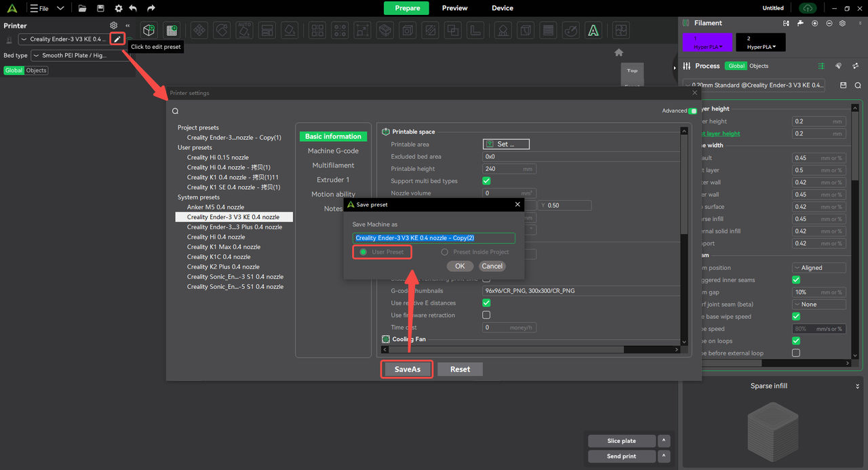Open the File menu dropdown arrow
Image resolution: width=868 pixels, height=470 pixels.
pyautogui.click(x=60, y=8)
